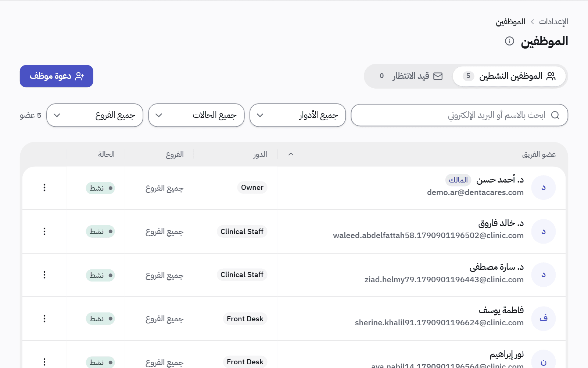
Task: Click the Owner role tag
Action: [252, 188]
